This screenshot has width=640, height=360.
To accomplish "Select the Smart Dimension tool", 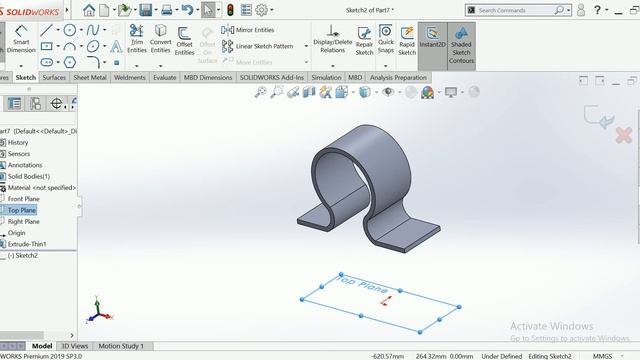I will click(x=21, y=39).
